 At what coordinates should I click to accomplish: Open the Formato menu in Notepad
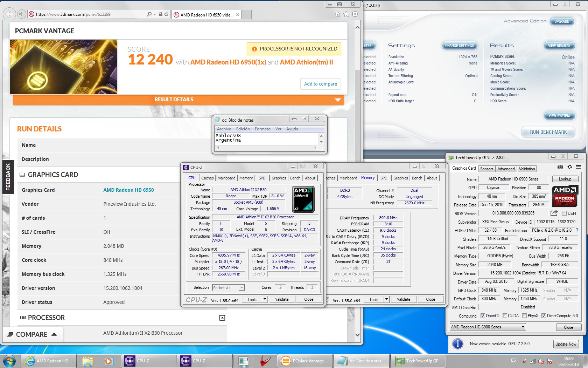click(262, 129)
